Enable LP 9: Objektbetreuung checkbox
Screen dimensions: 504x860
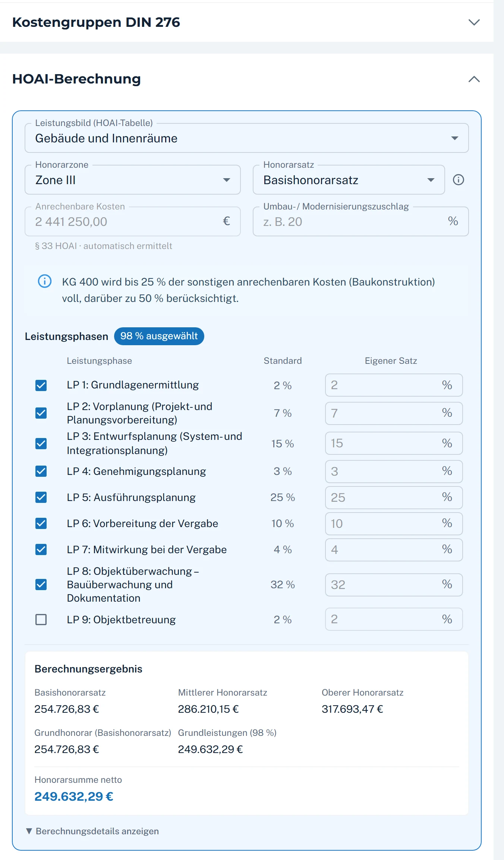pyautogui.click(x=41, y=620)
